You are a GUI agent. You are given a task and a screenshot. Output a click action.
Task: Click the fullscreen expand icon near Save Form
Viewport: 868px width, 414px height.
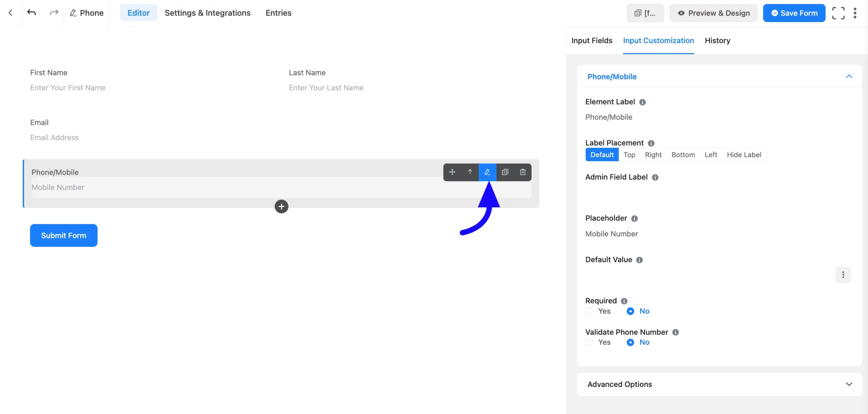coord(839,13)
